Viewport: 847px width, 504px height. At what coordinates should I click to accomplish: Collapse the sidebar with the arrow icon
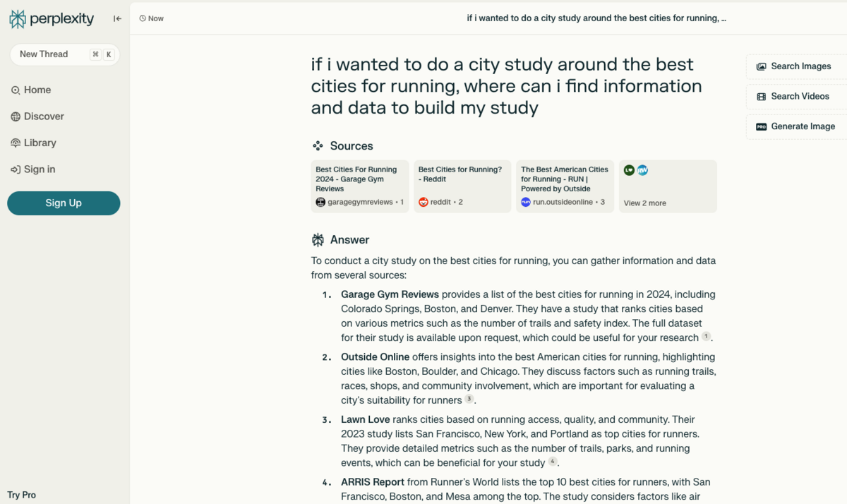click(x=117, y=18)
